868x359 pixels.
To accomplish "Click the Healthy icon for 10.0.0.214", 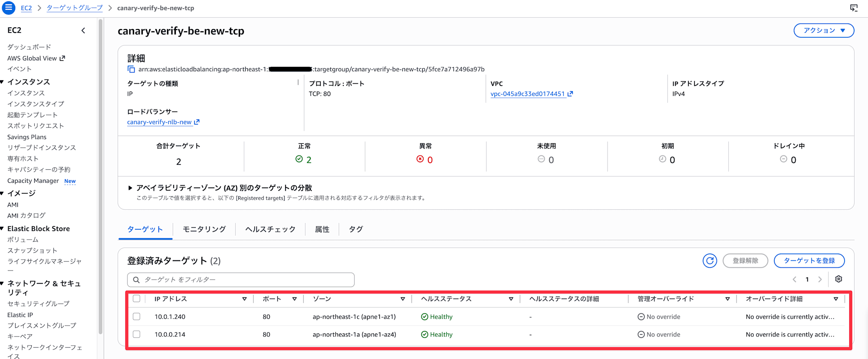I will click(424, 335).
